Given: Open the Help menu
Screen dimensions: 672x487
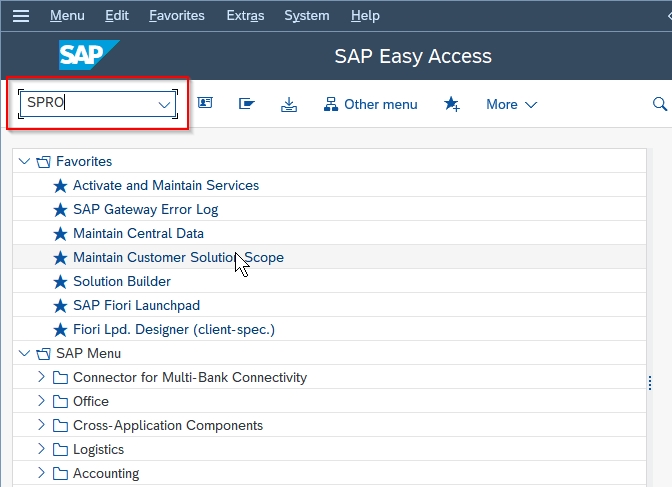Looking at the screenshot, I should coord(365,16).
